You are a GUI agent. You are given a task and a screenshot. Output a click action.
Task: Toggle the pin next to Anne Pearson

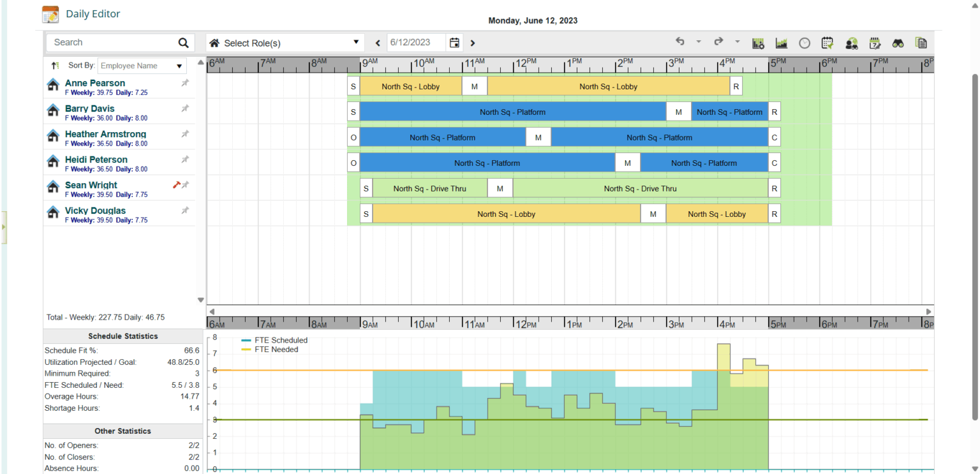pos(185,83)
